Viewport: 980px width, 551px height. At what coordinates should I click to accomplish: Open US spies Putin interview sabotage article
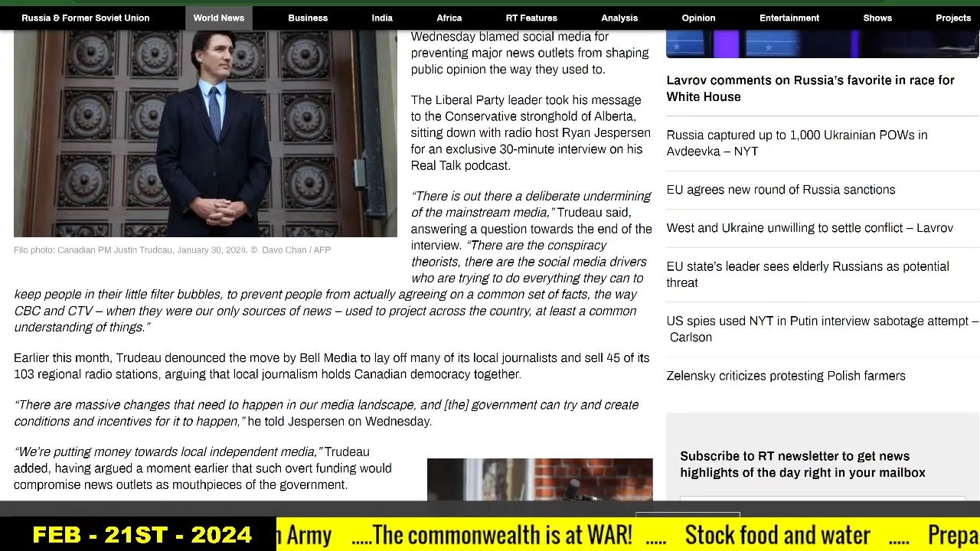822,329
